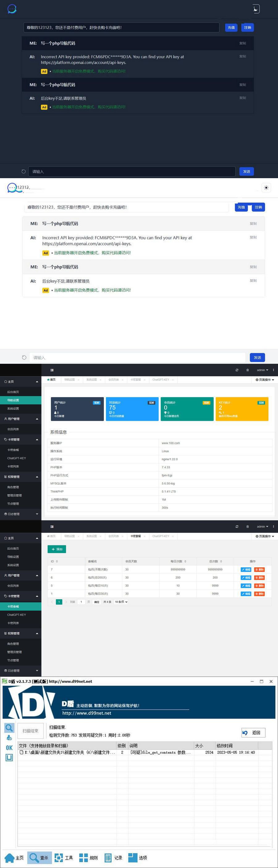The width and height of the screenshot is (278, 868).
Task: Click the OK icon in D盾 left sidebar
Action: pyautogui.click(x=9, y=747)
